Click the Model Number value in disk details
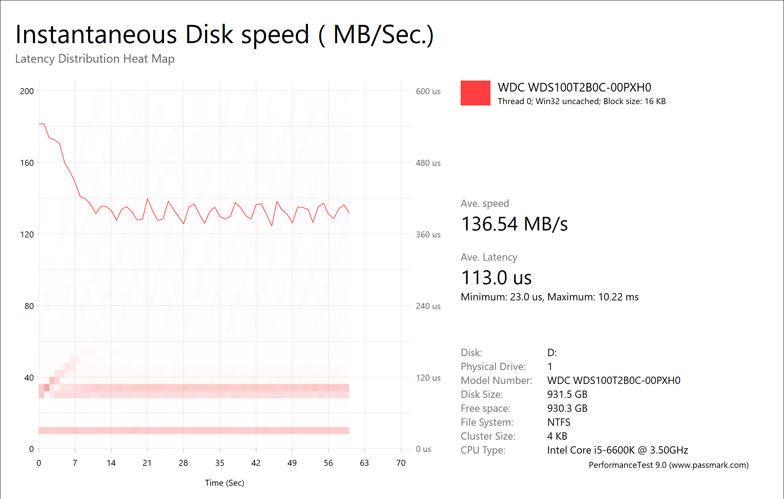 [x=613, y=380]
